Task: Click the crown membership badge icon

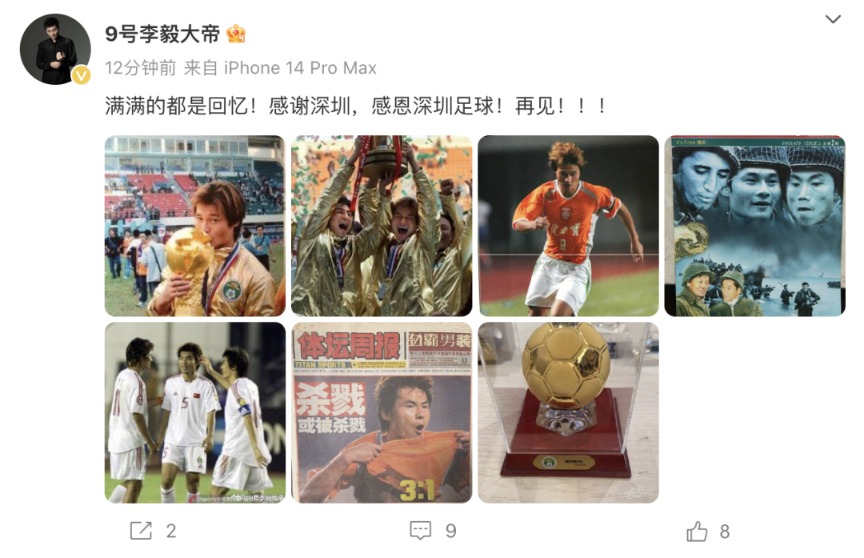Action: (236, 34)
